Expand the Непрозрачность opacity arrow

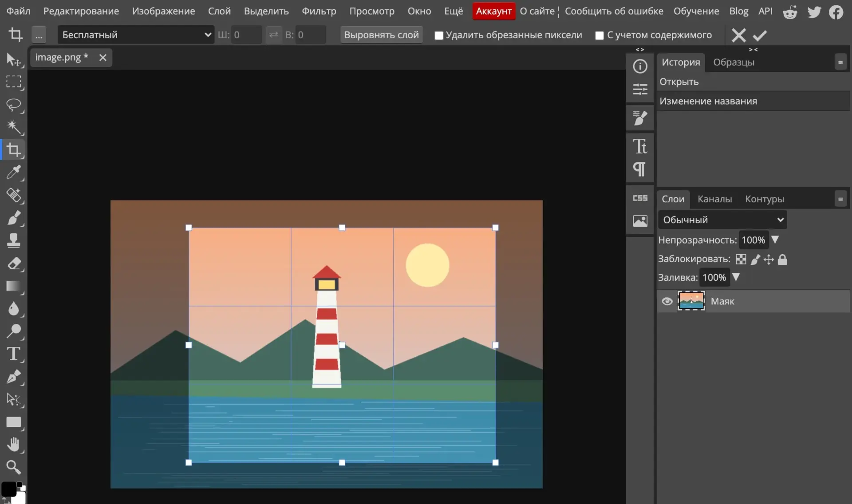coord(775,240)
